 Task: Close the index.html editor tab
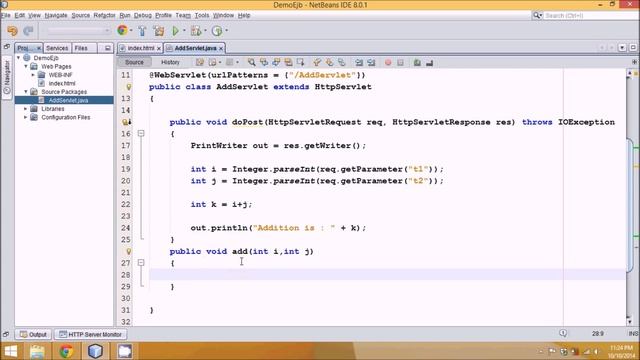click(159, 49)
